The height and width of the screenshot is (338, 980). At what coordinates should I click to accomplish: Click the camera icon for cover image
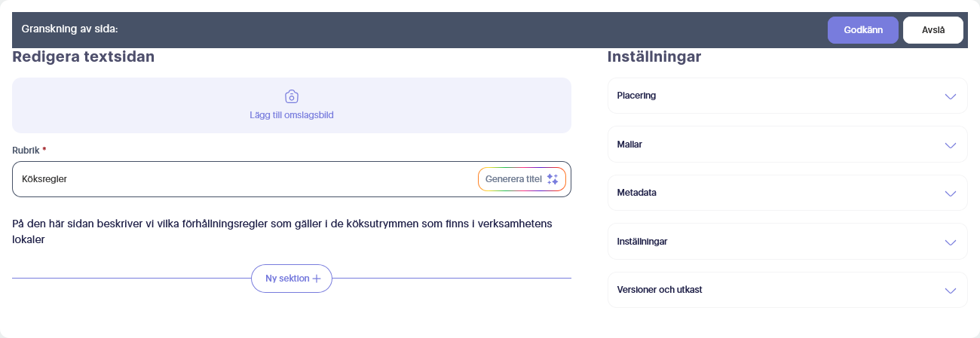click(x=292, y=96)
